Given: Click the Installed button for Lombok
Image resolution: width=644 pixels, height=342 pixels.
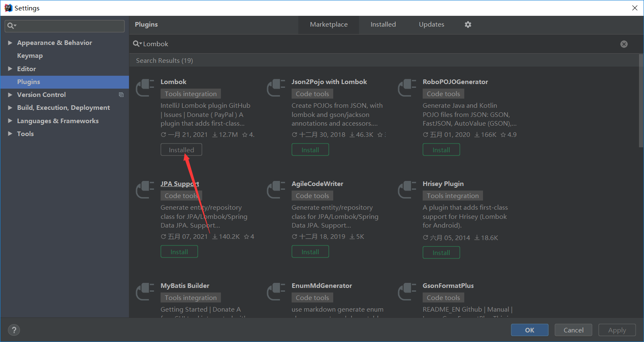Looking at the screenshot, I should 181,150.
